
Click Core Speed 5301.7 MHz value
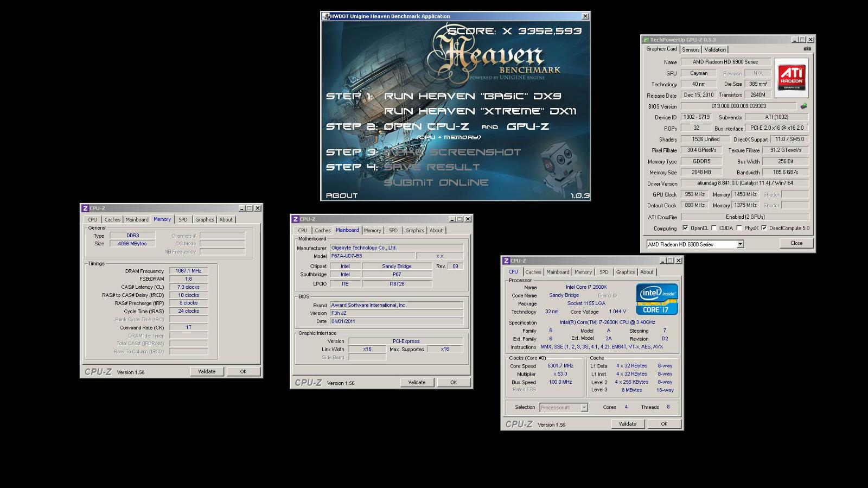(x=560, y=366)
